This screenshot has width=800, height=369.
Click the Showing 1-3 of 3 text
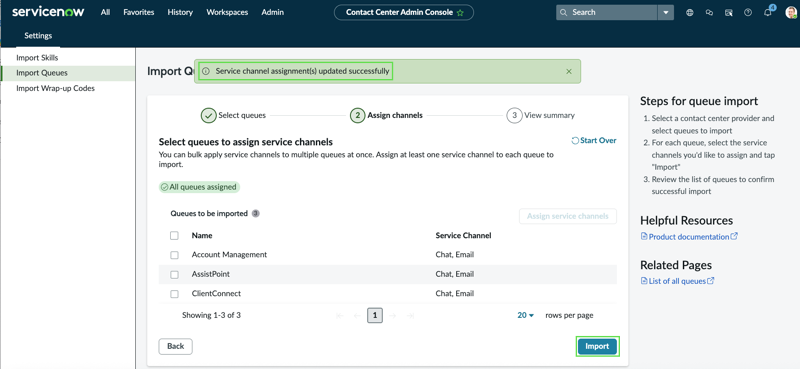pos(211,315)
